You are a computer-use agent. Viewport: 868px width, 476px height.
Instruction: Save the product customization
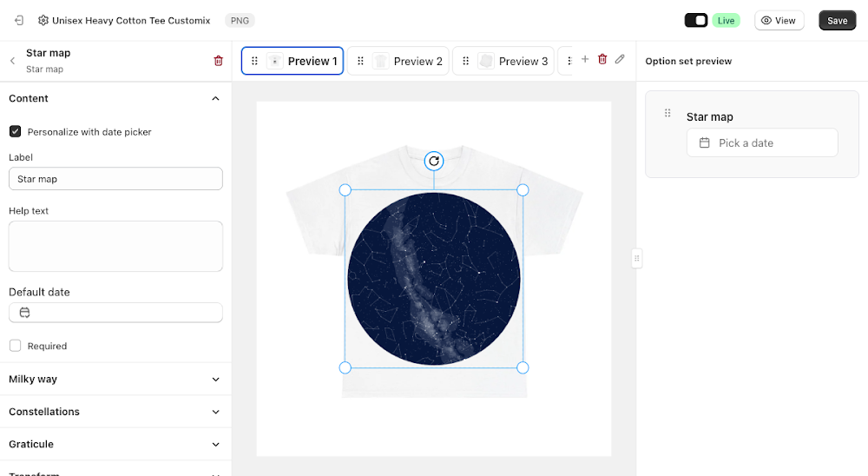pos(837,21)
